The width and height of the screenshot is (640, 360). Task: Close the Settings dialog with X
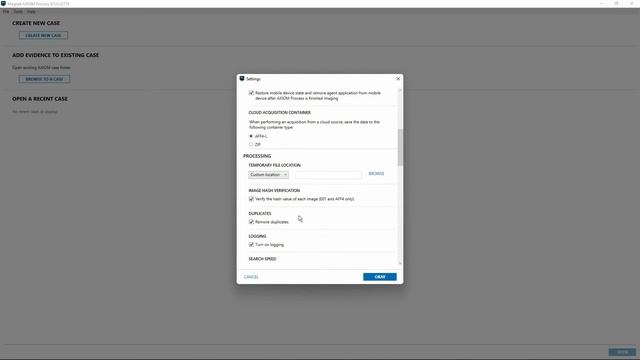[398, 78]
